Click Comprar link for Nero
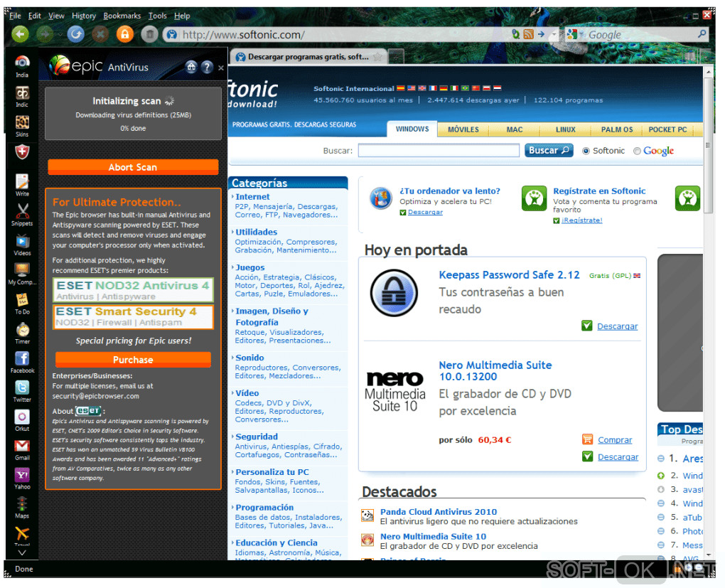The image size is (725, 588). (x=615, y=440)
